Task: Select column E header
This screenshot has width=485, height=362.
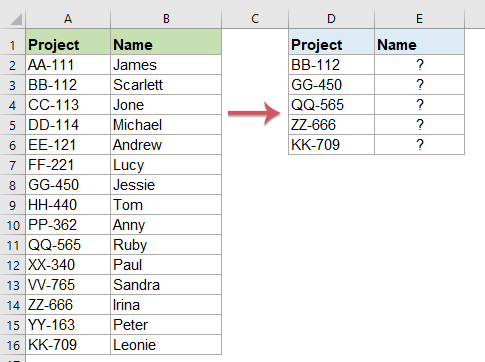Action: pyautogui.click(x=419, y=19)
